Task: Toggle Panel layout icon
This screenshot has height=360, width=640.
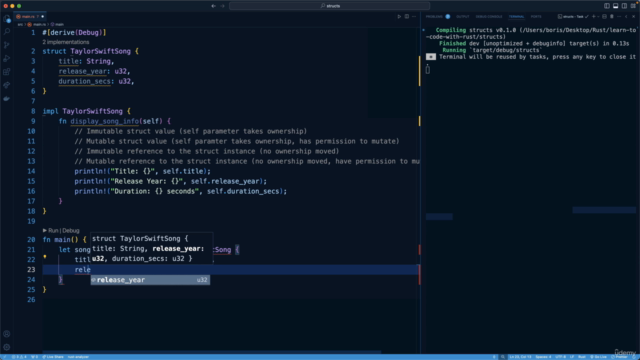Action: pos(616,6)
